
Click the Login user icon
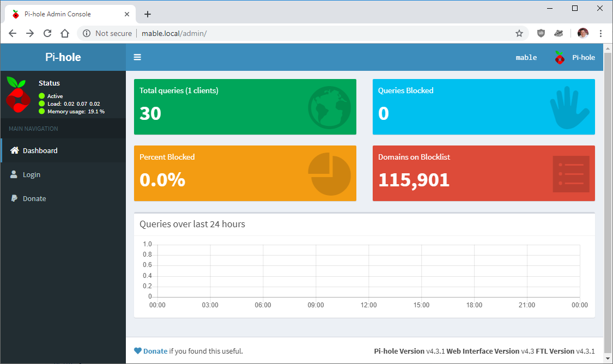pyautogui.click(x=14, y=174)
